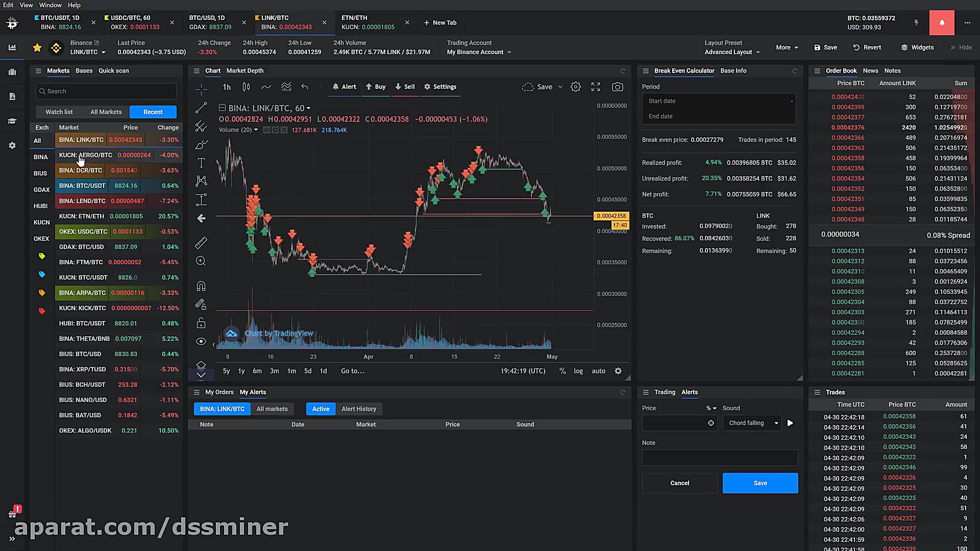
Task: Select the brush drawing tool
Action: click(x=201, y=145)
